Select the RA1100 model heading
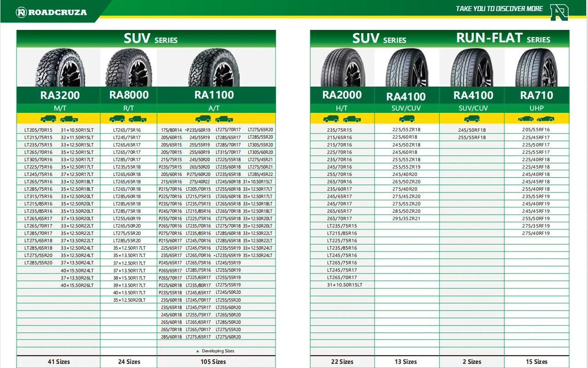Viewport: 588px width, 368px height. pyautogui.click(x=214, y=95)
